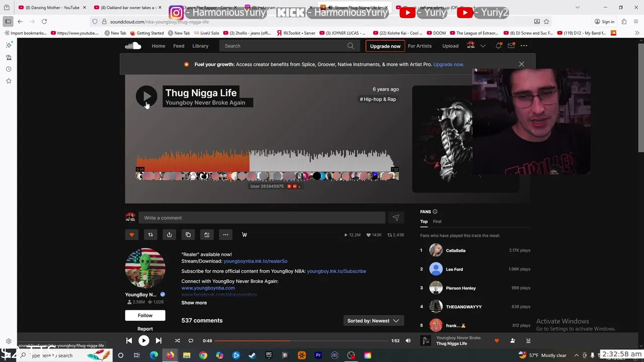Open the Library tab

[200, 46]
